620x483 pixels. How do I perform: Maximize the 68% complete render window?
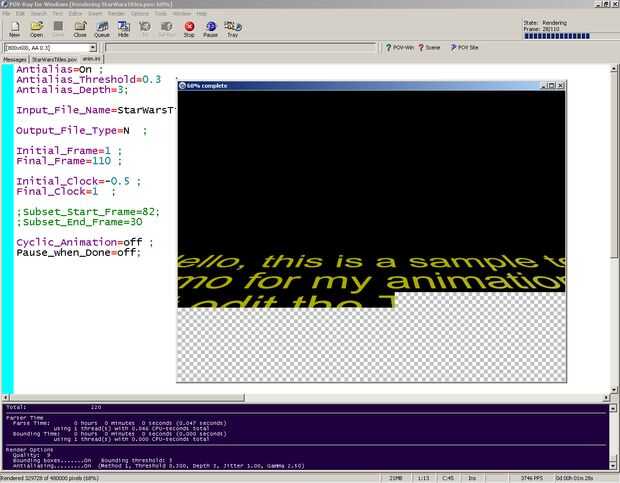pos(552,85)
